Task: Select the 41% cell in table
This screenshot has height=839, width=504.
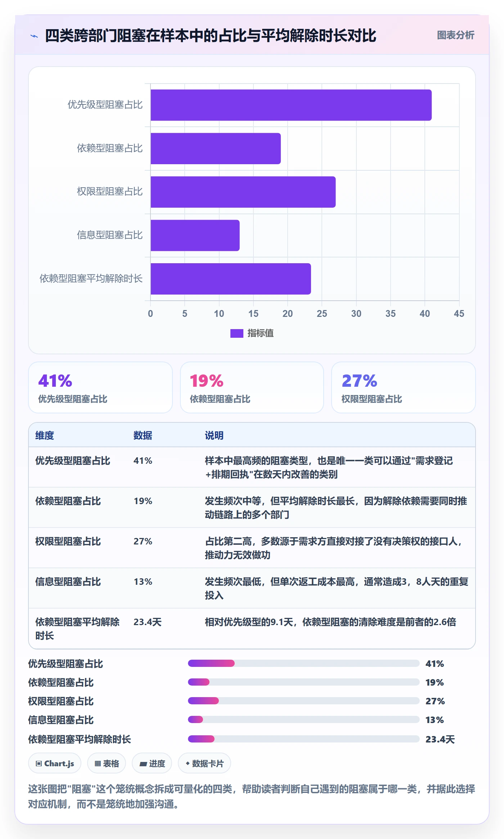Action: (143, 461)
